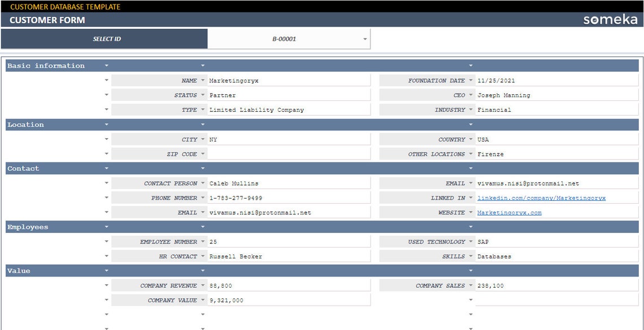Open the COUNTRY field dropdown arrow
Screen dimensions: 644x330
[471, 139]
